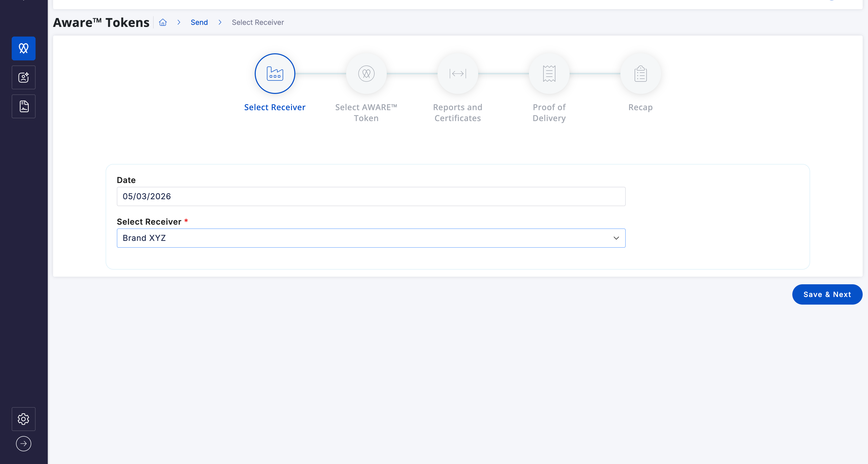Click the Recap clipboard step icon
Screen dimensions: 868x464
(x=640, y=73)
